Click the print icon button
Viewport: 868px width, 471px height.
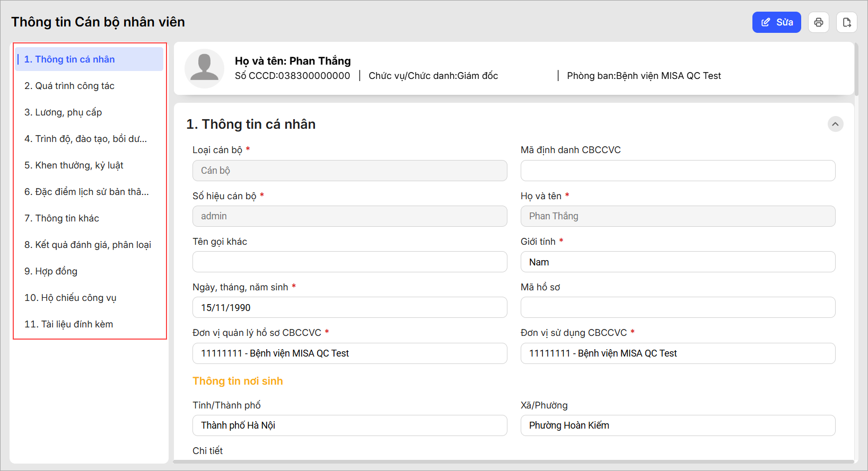[x=819, y=22]
